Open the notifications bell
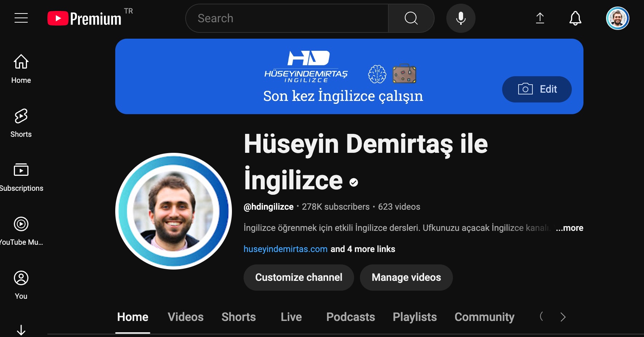Viewport: 644px width, 337px height. click(575, 18)
